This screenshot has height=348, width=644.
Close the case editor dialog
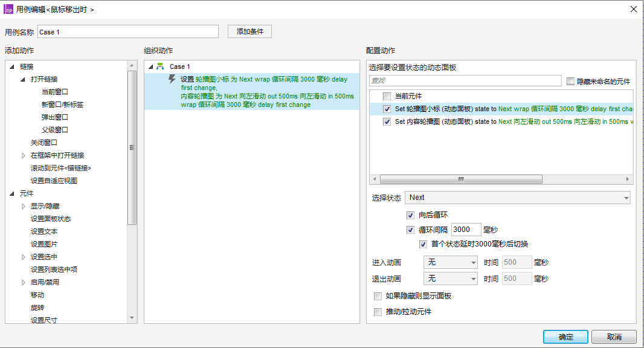coord(633,9)
